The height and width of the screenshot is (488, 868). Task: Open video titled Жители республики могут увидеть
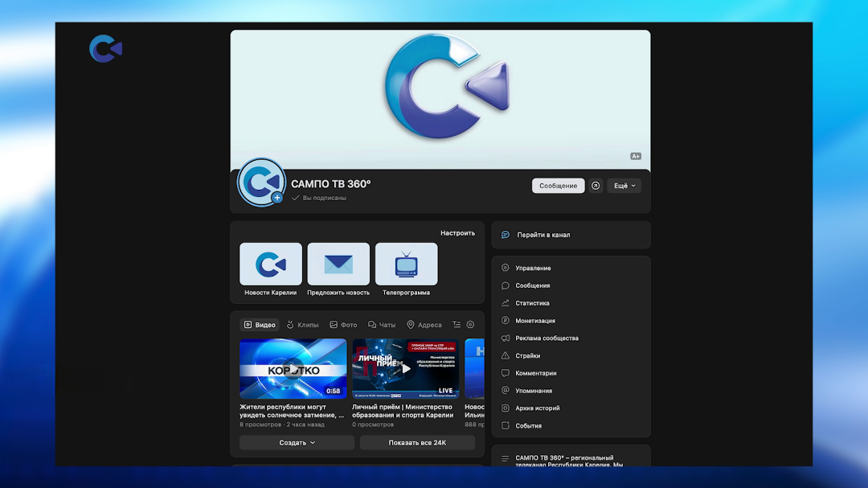pyautogui.click(x=291, y=411)
